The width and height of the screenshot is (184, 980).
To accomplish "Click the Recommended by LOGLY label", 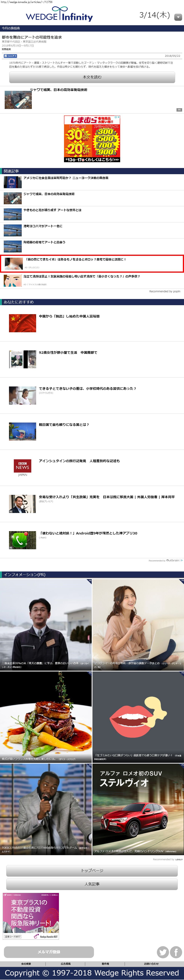I will click(168, 859).
